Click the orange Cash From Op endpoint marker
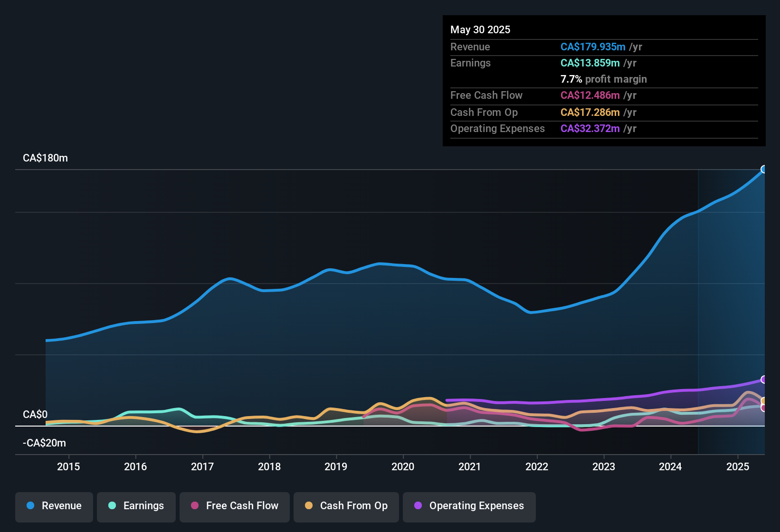Viewport: 780px width, 532px height. pyautogui.click(x=764, y=401)
